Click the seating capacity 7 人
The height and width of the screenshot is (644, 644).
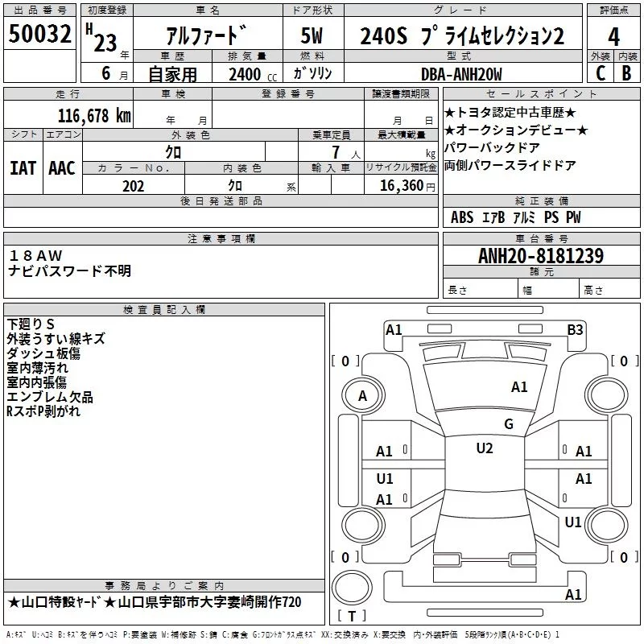pos(345,152)
